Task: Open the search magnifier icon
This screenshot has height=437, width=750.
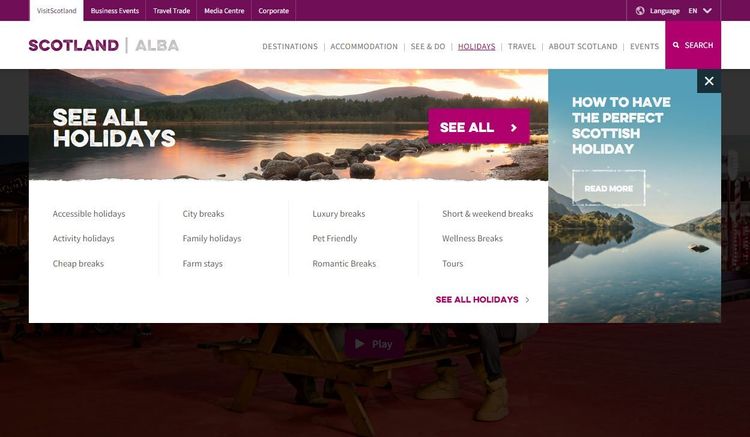Action: [676, 45]
